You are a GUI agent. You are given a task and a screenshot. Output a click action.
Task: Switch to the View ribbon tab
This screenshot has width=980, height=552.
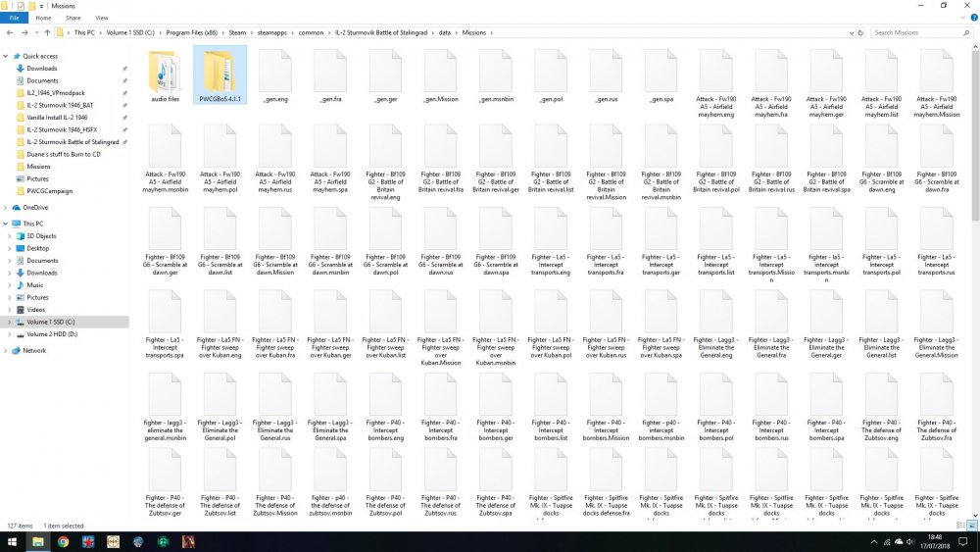[101, 18]
